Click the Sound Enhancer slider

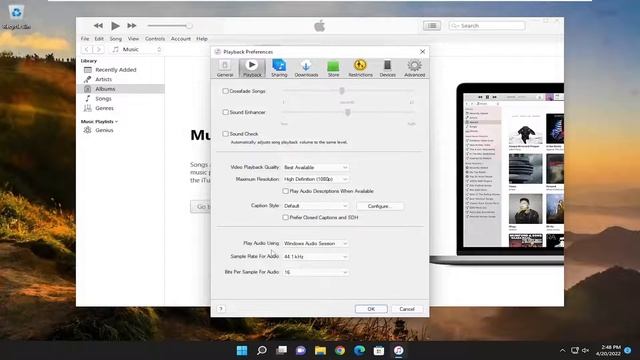coord(348,112)
